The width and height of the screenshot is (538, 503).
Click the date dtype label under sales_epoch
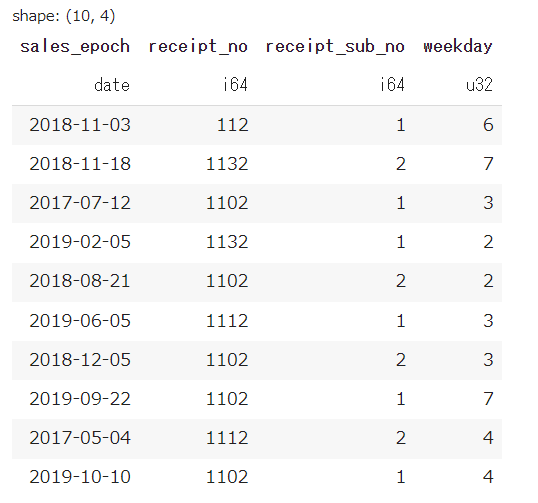(x=112, y=85)
